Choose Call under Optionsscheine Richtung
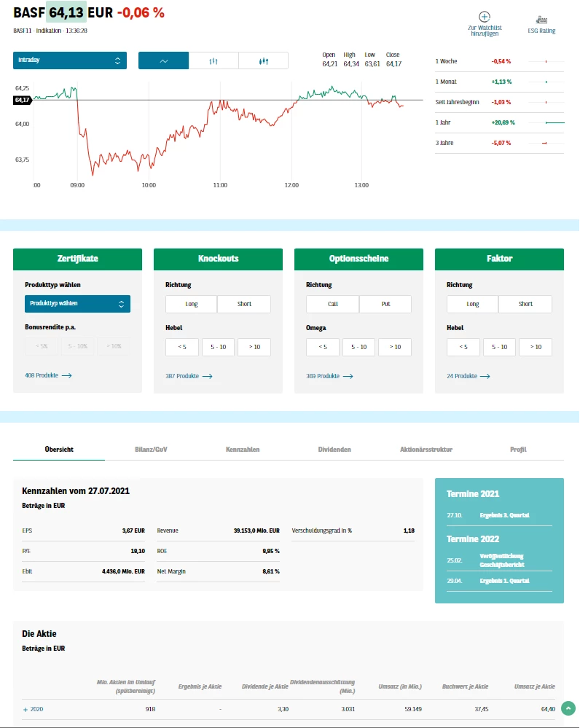The height and width of the screenshot is (728, 580). click(332, 304)
